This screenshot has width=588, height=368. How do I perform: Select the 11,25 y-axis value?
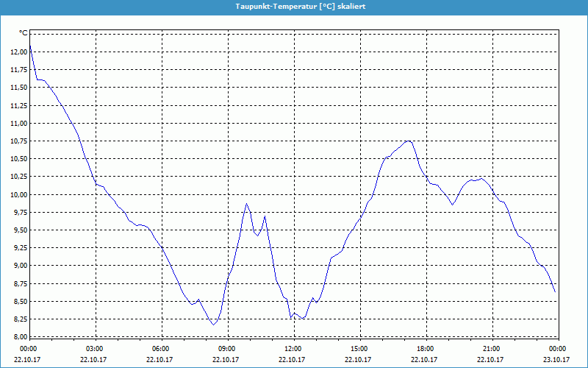click(18, 106)
